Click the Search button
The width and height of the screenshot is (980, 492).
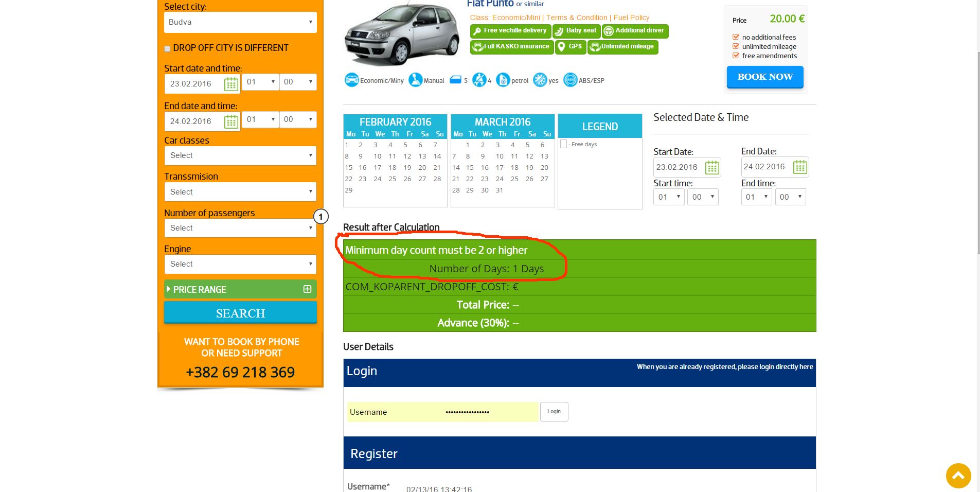pyautogui.click(x=240, y=313)
